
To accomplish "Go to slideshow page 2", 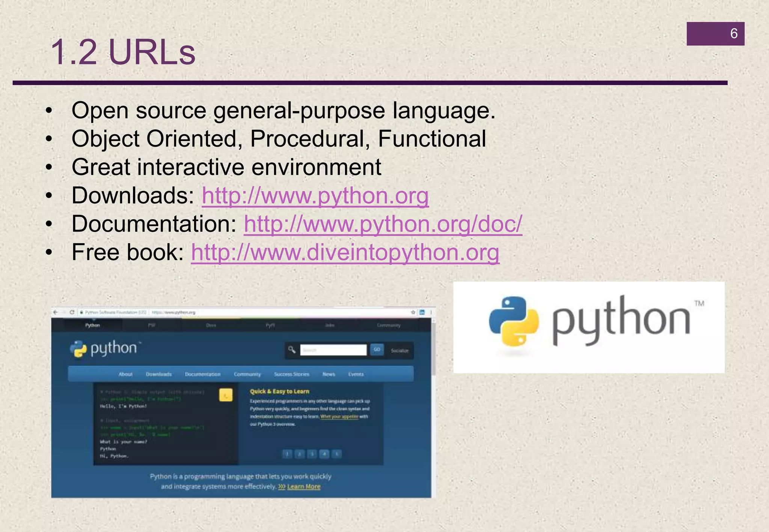I will pos(299,454).
